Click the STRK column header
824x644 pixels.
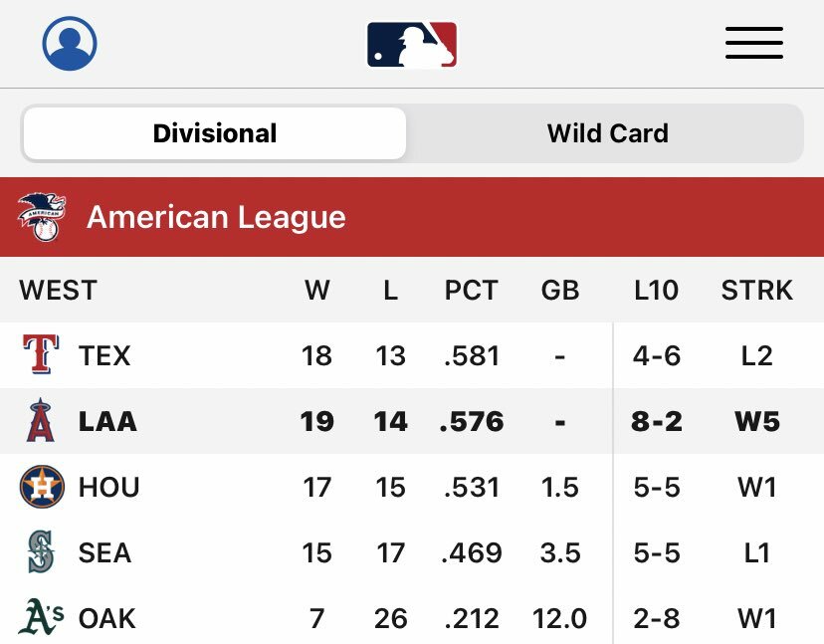tap(756, 291)
